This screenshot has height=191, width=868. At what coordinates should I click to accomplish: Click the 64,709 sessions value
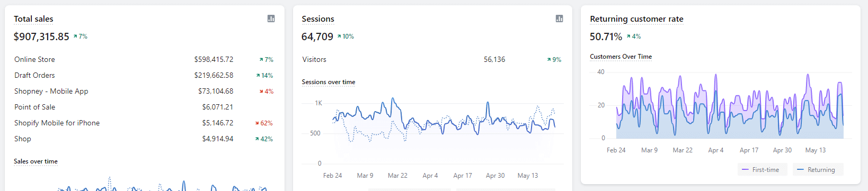[317, 37]
